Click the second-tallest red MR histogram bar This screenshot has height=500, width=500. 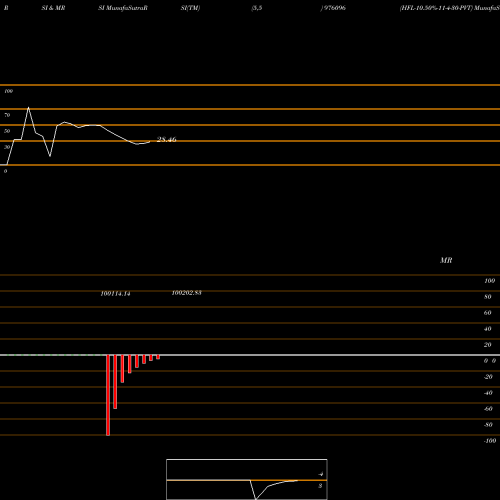point(115,382)
